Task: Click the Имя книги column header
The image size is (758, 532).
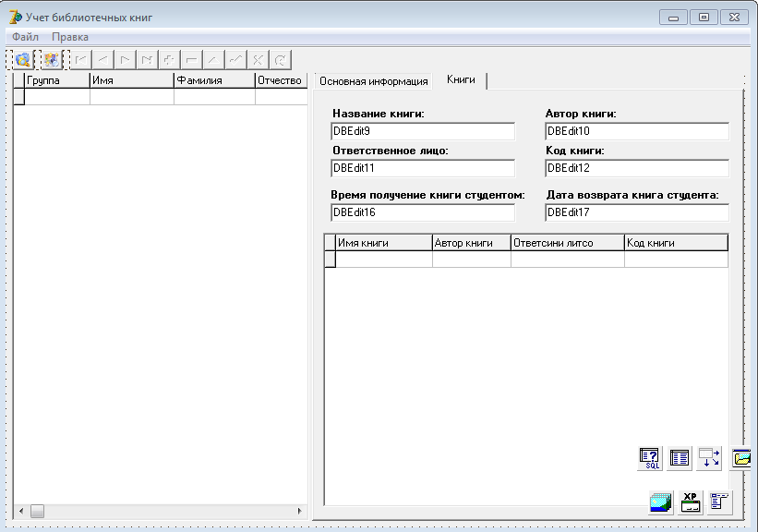Action: (x=384, y=243)
